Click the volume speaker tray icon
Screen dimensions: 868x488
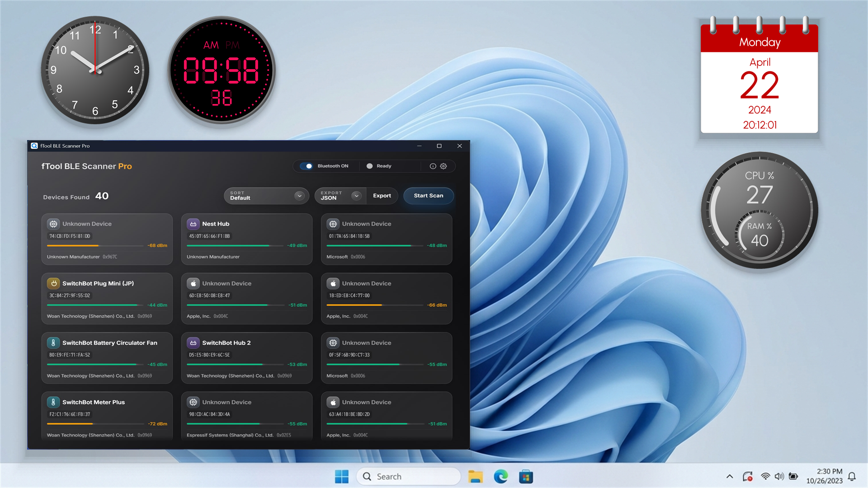779,476
